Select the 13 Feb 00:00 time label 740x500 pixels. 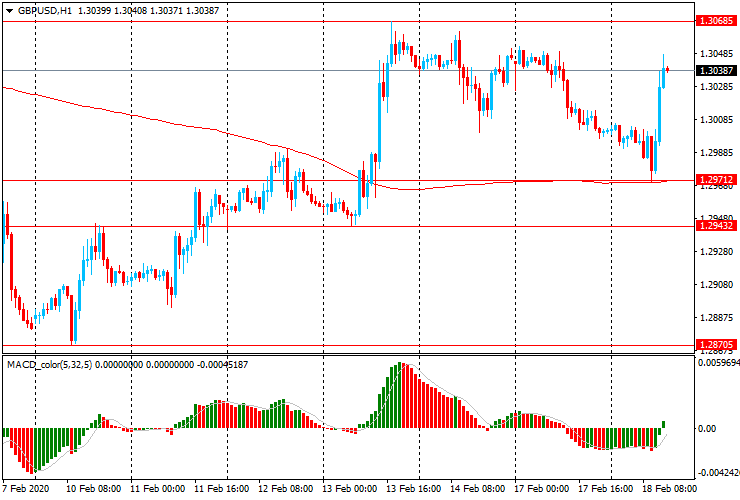[x=350, y=488]
